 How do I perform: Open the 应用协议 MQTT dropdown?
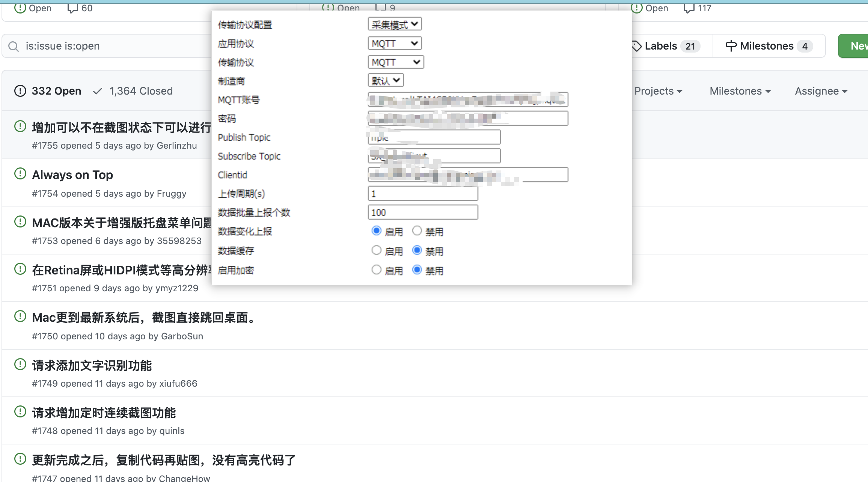pyautogui.click(x=395, y=43)
